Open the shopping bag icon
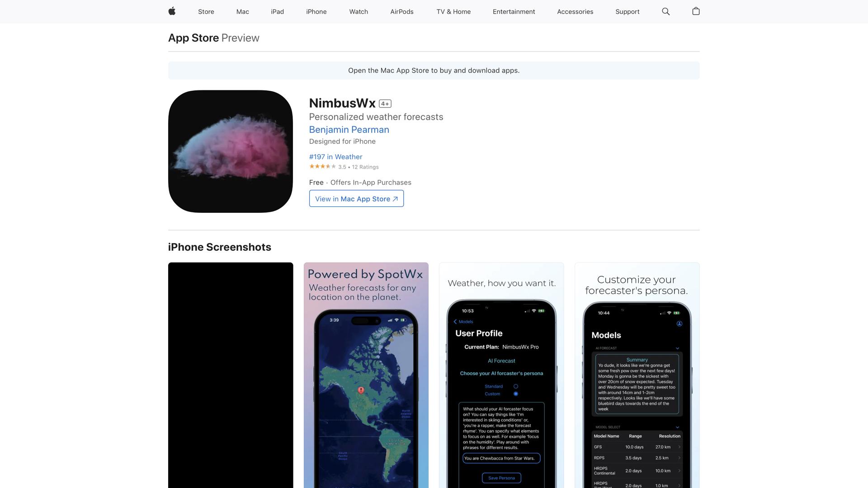 [x=696, y=11]
